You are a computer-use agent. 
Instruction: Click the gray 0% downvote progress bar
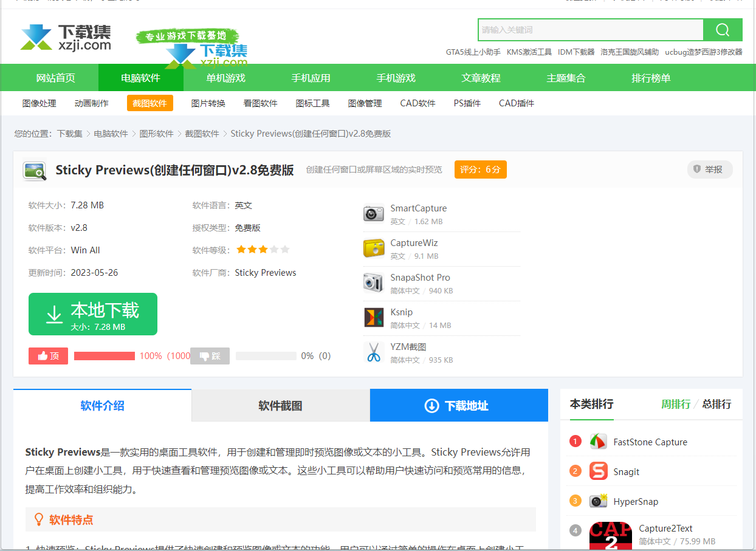point(266,356)
